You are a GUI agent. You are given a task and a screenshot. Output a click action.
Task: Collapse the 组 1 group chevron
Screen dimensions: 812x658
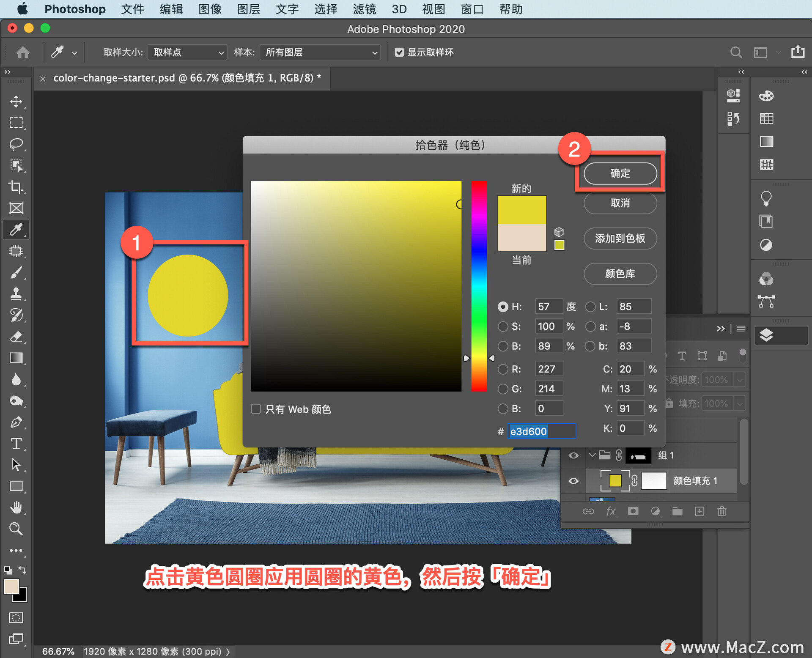click(x=592, y=455)
